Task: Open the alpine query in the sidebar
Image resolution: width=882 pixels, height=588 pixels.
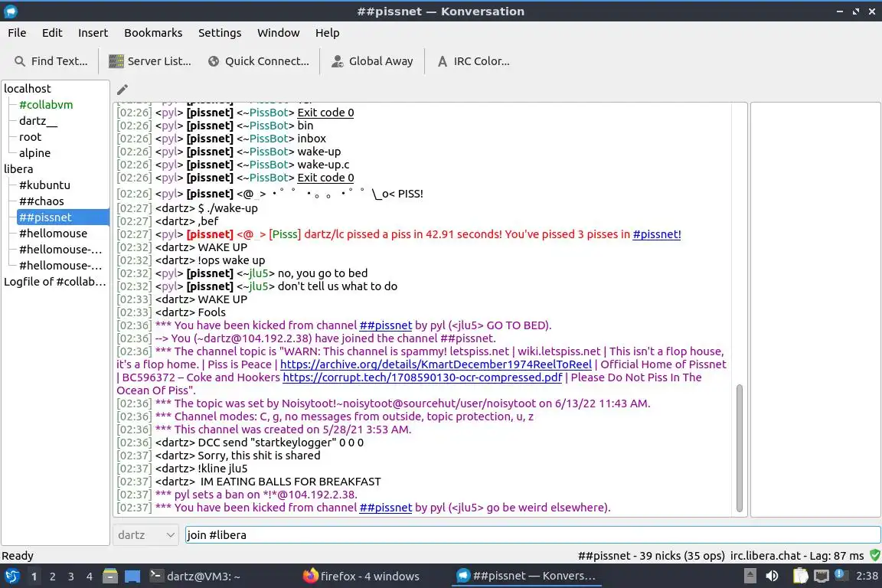Action: point(34,153)
